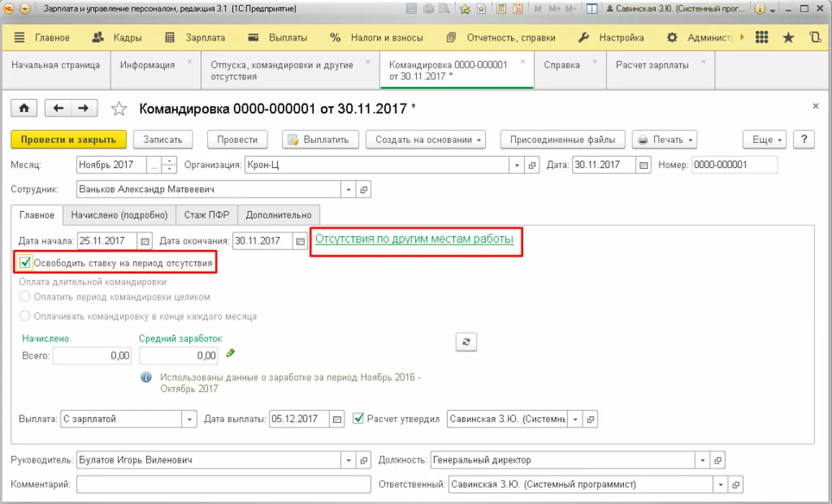This screenshot has height=504, width=832.
Task: Open the Печать dropdown
Action: tap(664, 140)
